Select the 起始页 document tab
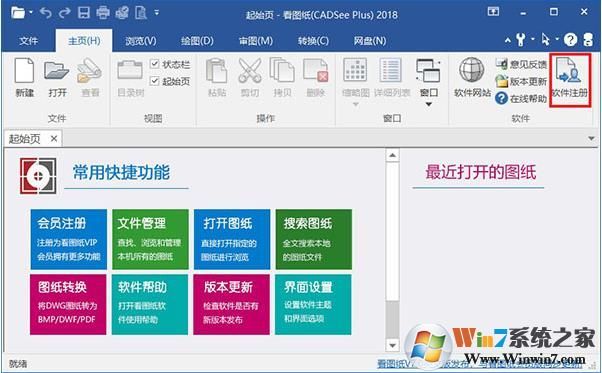 [x=25, y=139]
